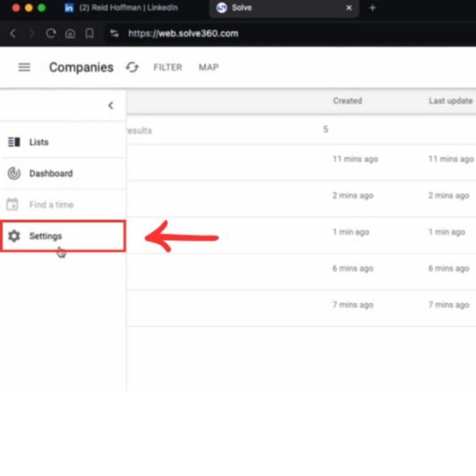Click the Solve tab favicon
476x476 pixels.
pyautogui.click(x=222, y=7)
